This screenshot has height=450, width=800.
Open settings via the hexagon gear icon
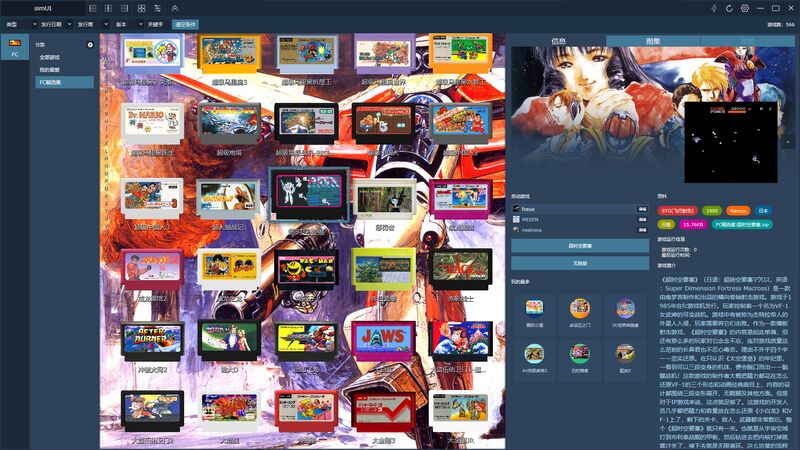point(744,8)
